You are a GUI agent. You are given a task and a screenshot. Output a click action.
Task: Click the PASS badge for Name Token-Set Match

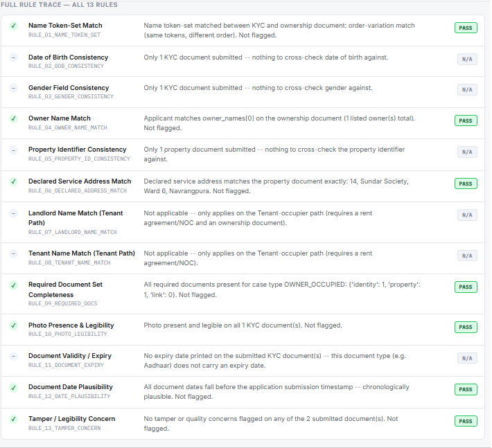coord(466,28)
